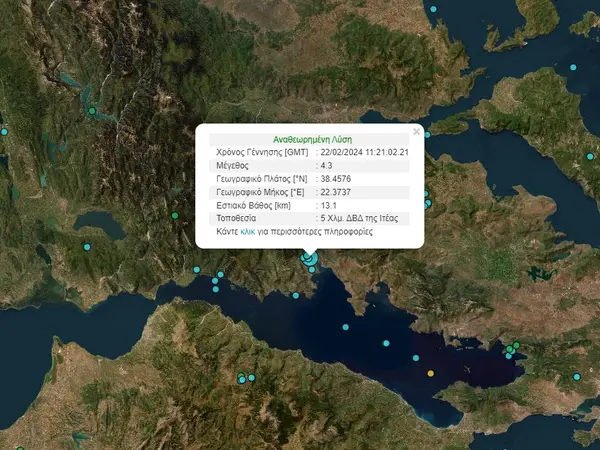Click the green marker on the upper-left lake
Viewport: 600px width, 450px height.
[92, 110]
